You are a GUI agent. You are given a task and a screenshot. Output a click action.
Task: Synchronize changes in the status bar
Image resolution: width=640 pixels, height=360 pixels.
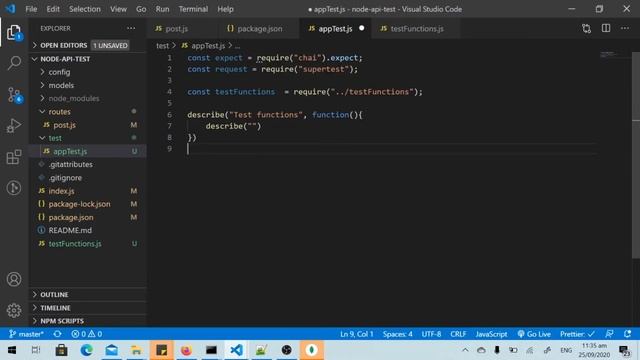[57, 334]
